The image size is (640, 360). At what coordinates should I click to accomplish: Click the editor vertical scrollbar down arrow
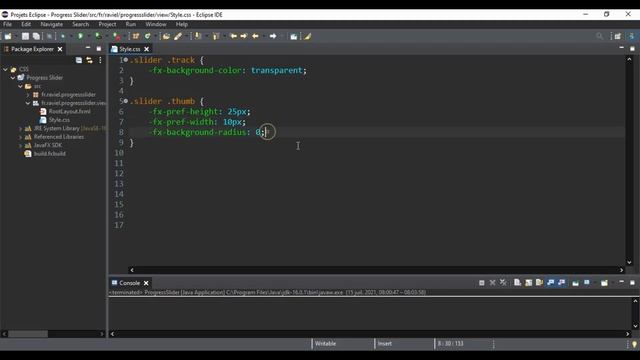pos(629,262)
